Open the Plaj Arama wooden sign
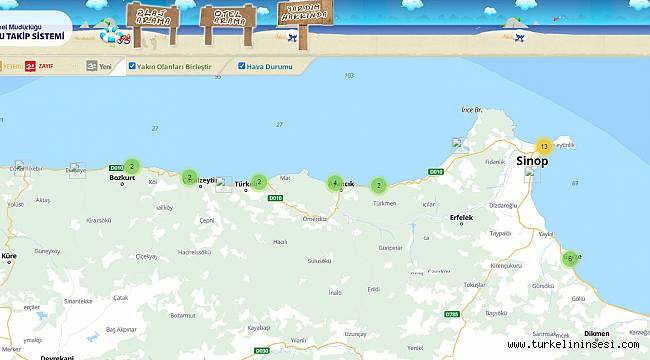 pos(153,17)
